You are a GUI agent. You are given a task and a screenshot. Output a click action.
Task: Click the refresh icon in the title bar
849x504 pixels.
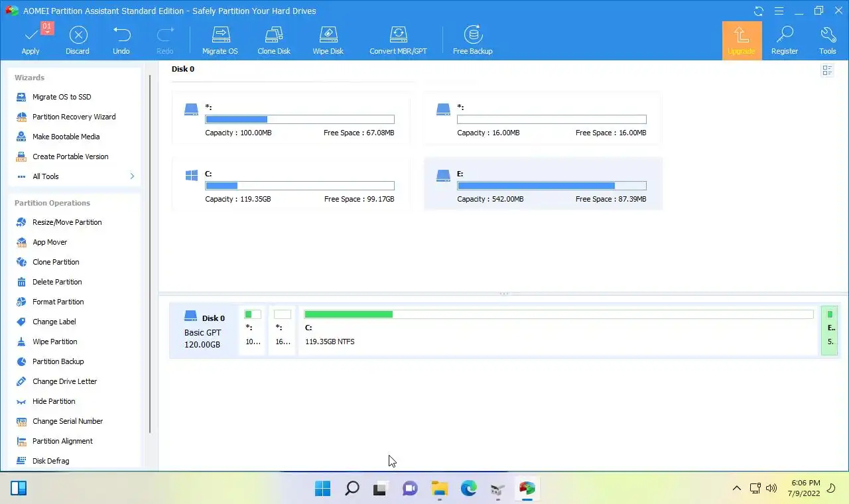(759, 11)
